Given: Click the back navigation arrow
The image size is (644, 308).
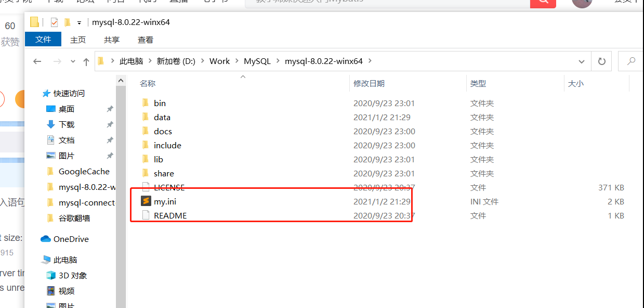Looking at the screenshot, I should tap(37, 61).
